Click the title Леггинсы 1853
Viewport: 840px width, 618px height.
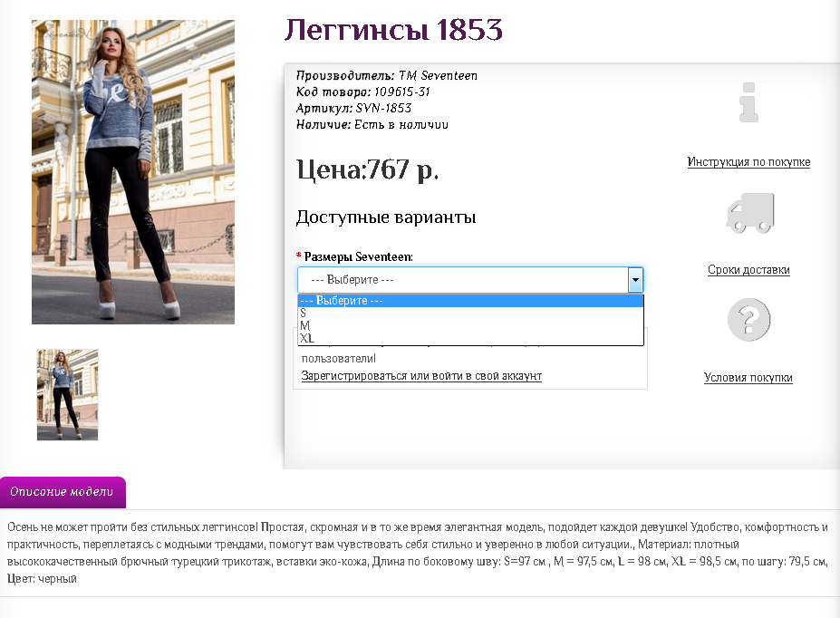coord(393,30)
